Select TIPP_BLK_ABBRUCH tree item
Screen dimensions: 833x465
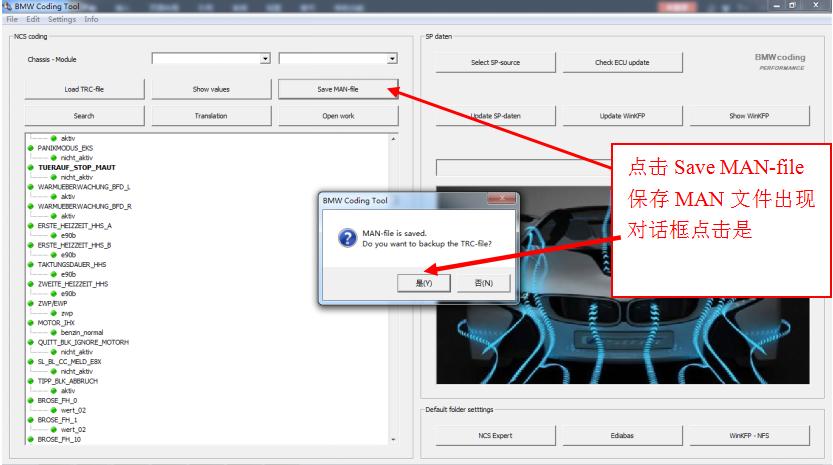point(67,381)
